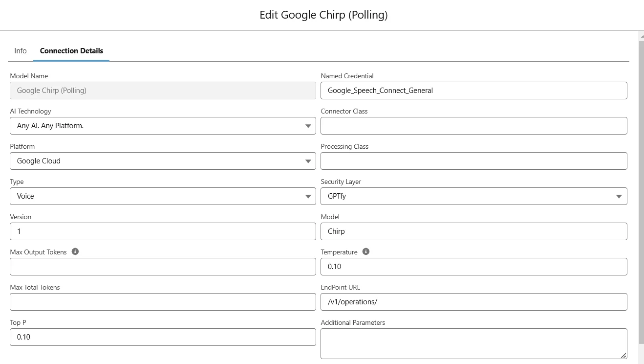The width and height of the screenshot is (644, 364).
Task: Click the Version input field
Action: coord(163,231)
